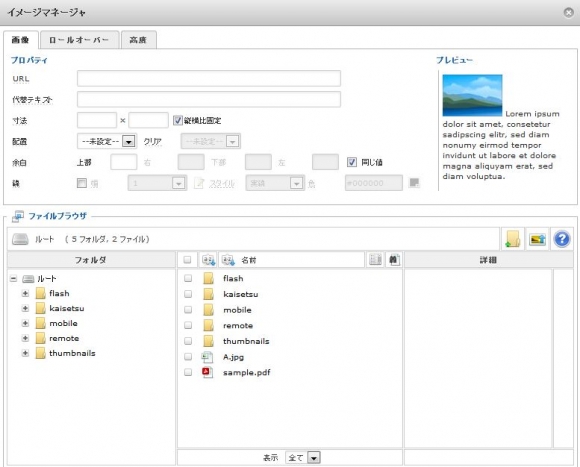Click the #000000 color value field
The height and width of the screenshot is (467, 580).
pos(374,183)
